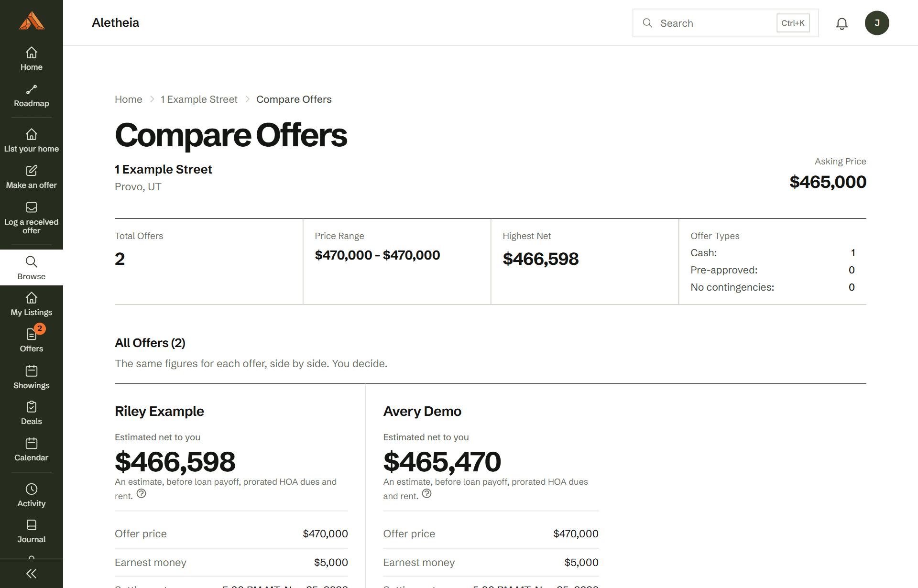Click the Riley Example offer heading
The height and width of the screenshot is (588, 918).
coord(159,411)
